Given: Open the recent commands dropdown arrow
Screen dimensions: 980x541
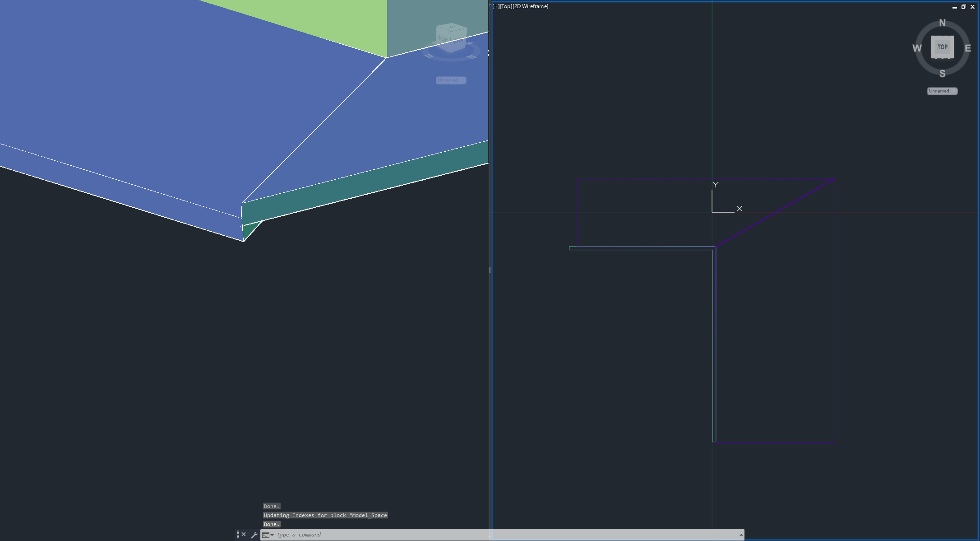Looking at the screenshot, I should (273, 534).
